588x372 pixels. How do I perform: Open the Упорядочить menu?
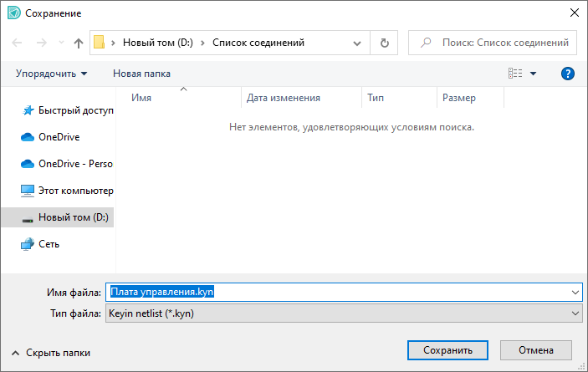tap(51, 74)
